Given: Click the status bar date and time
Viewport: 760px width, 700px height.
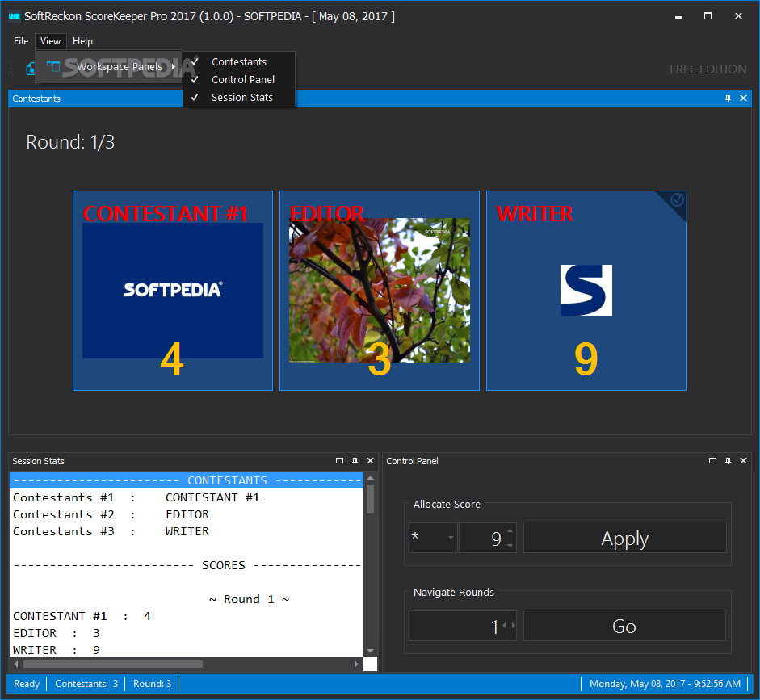Looking at the screenshot, I should pos(665,684).
